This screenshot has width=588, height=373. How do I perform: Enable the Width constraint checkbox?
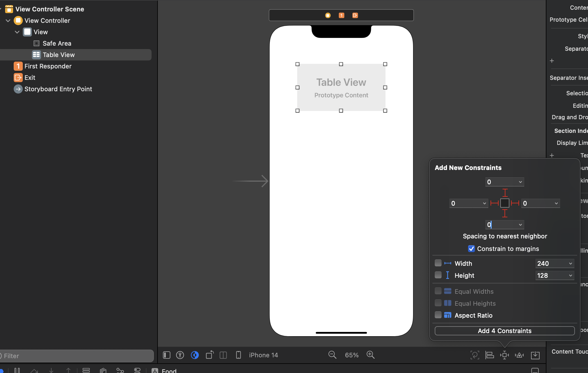tap(438, 263)
